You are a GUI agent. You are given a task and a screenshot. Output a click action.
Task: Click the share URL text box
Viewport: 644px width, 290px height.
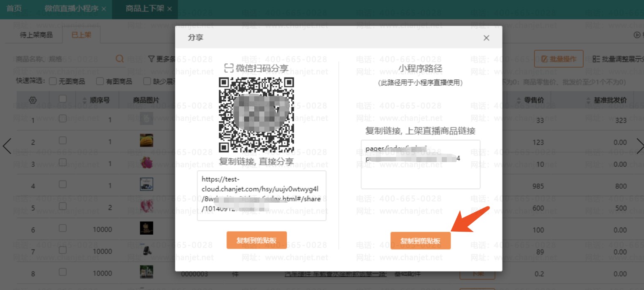[262, 195]
